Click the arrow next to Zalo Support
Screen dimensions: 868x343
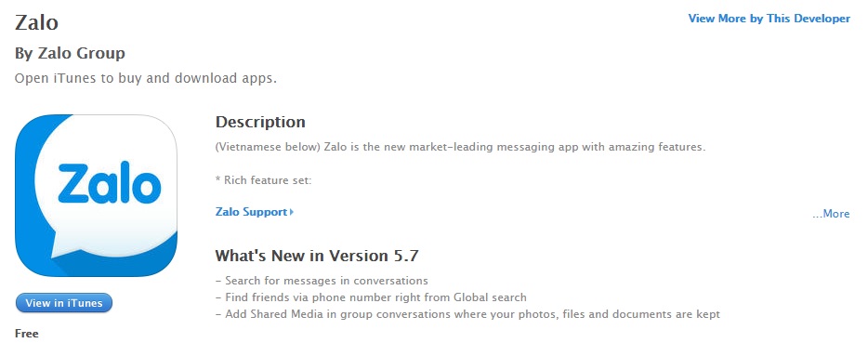click(x=292, y=212)
